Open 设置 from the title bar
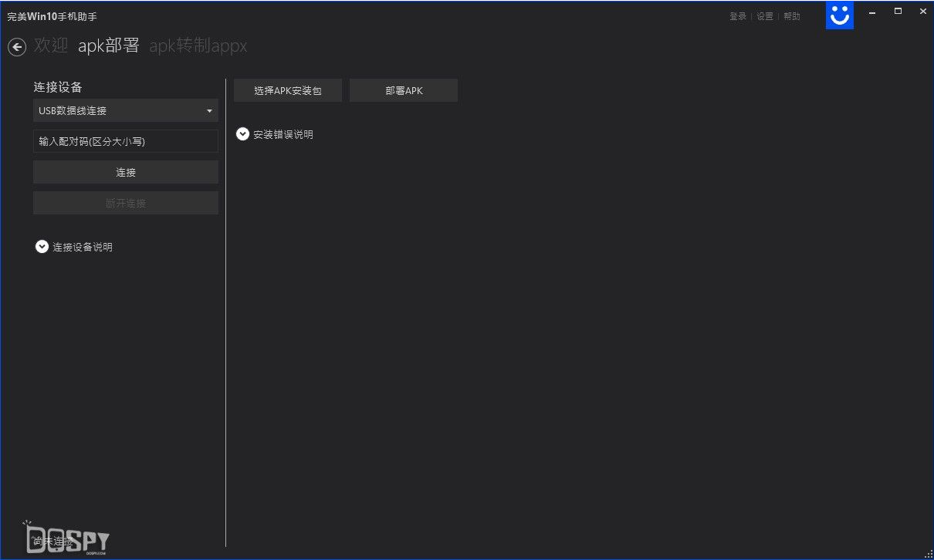This screenshot has height=560, width=934. coord(765,16)
